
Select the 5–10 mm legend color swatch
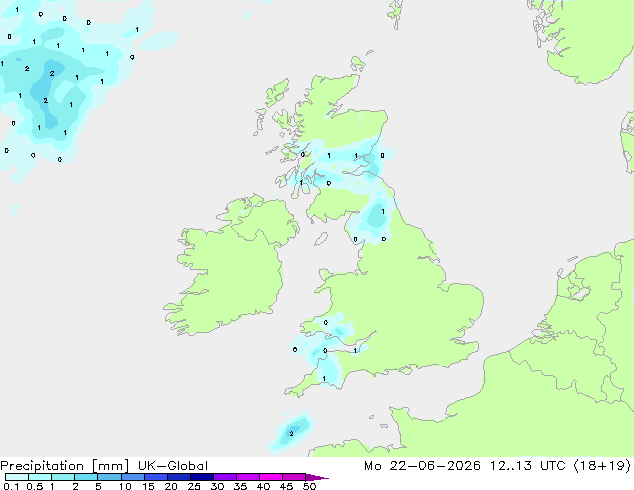pyautogui.click(x=109, y=477)
